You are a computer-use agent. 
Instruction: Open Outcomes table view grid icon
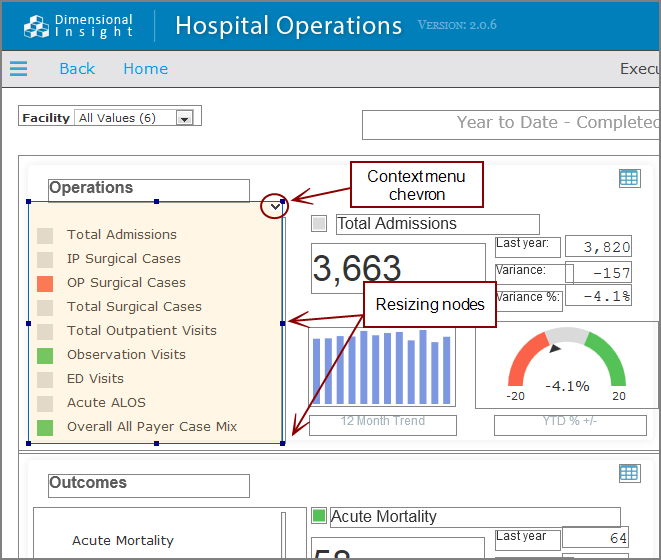[629, 473]
